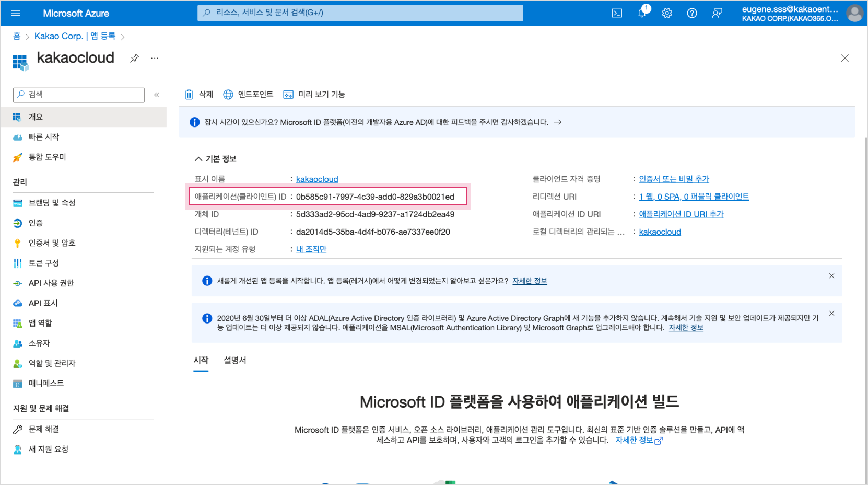Open the kakaocloud display name link
868x485 pixels.
click(x=317, y=179)
